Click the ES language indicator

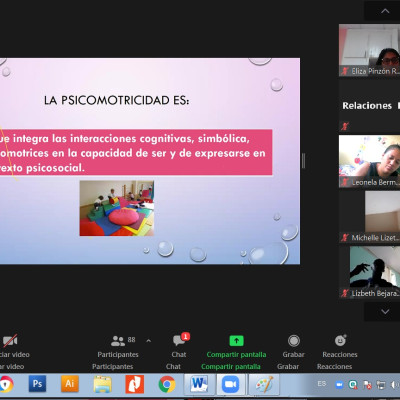click(322, 384)
